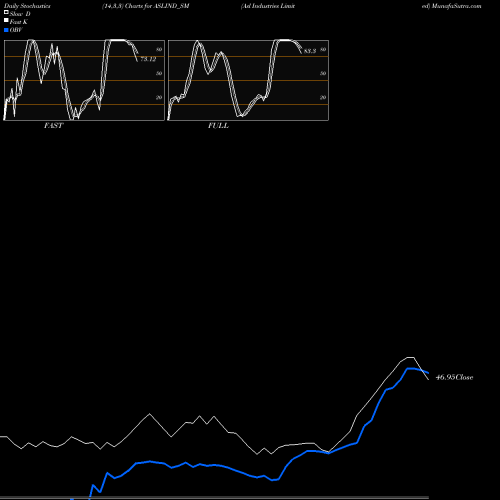Click the Slow D legend color box

tap(6, 12)
